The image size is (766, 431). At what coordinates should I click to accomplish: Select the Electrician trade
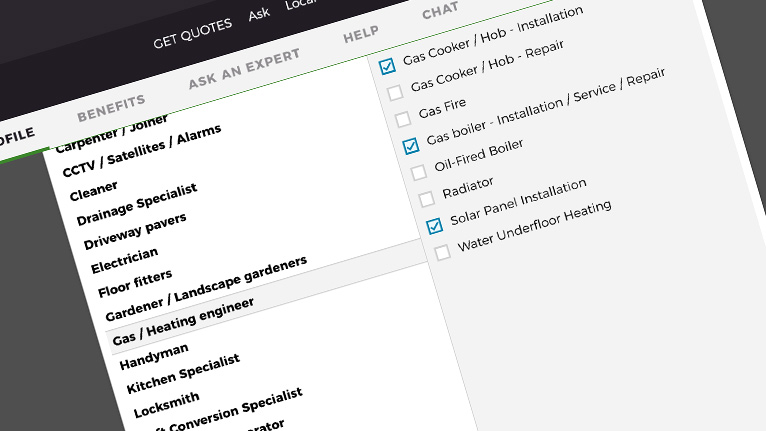click(125, 260)
